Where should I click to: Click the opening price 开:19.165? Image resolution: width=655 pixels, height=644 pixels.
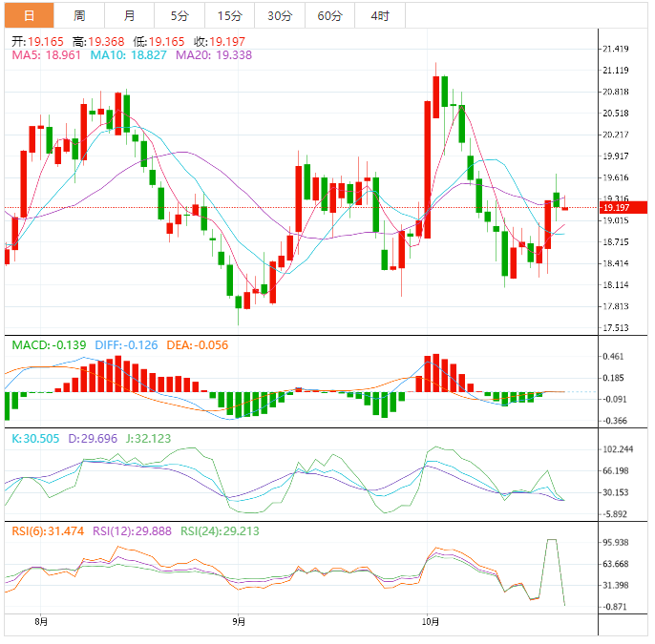click(37, 42)
